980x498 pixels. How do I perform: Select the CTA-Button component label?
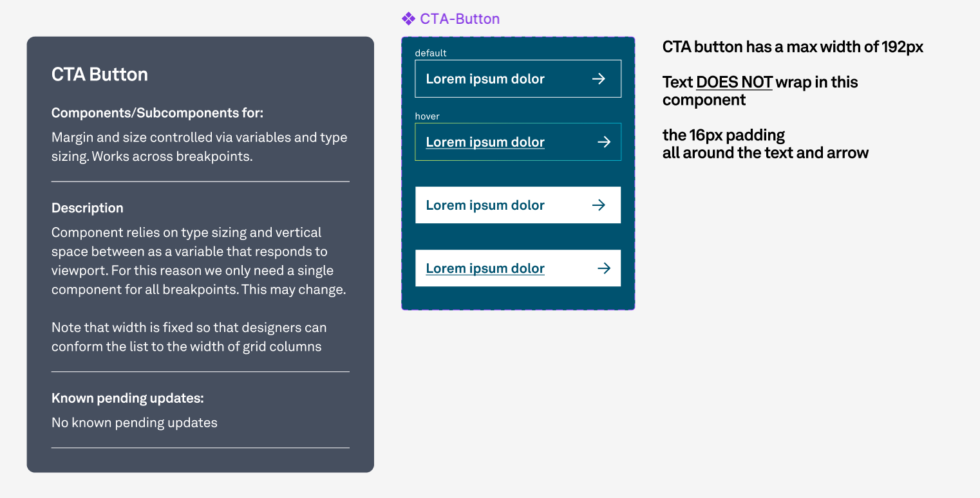pos(460,19)
